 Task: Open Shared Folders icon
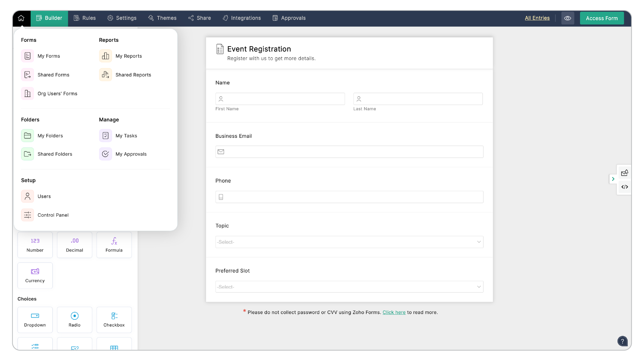click(27, 154)
